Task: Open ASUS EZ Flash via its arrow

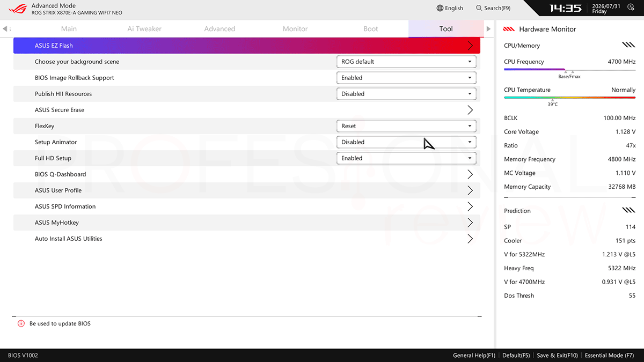Action: click(x=470, y=46)
